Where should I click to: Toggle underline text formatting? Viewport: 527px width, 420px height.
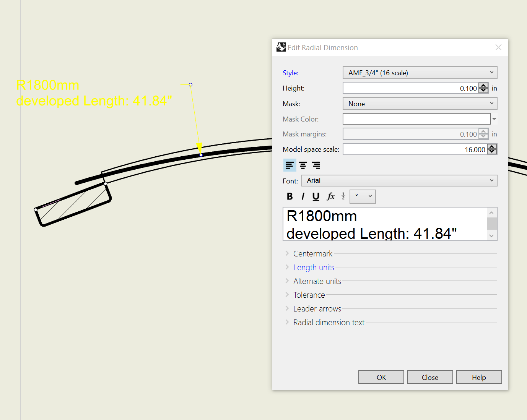point(316,196)
